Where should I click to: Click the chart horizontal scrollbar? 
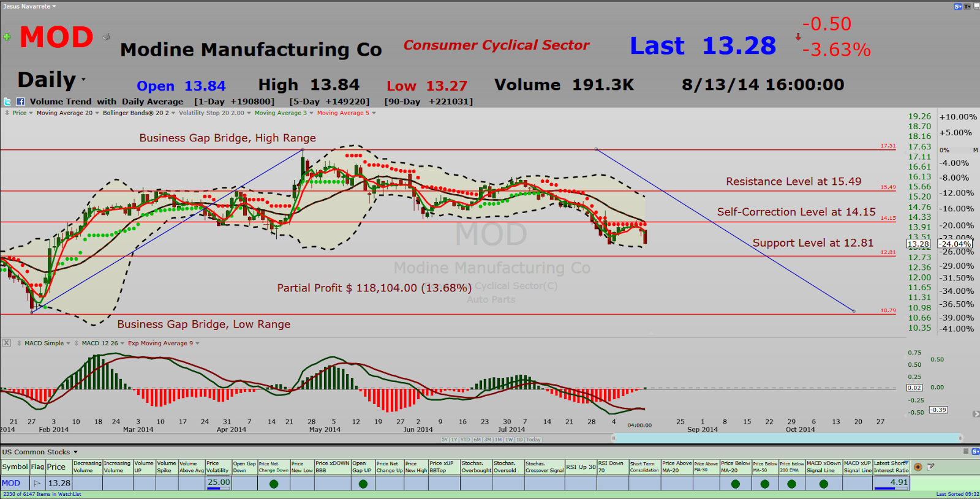pos(786,438)
